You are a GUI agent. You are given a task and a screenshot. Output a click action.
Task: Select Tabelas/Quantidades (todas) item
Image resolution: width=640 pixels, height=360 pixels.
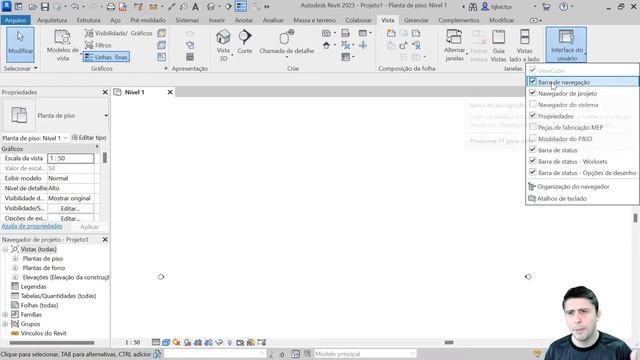[58, 296]
